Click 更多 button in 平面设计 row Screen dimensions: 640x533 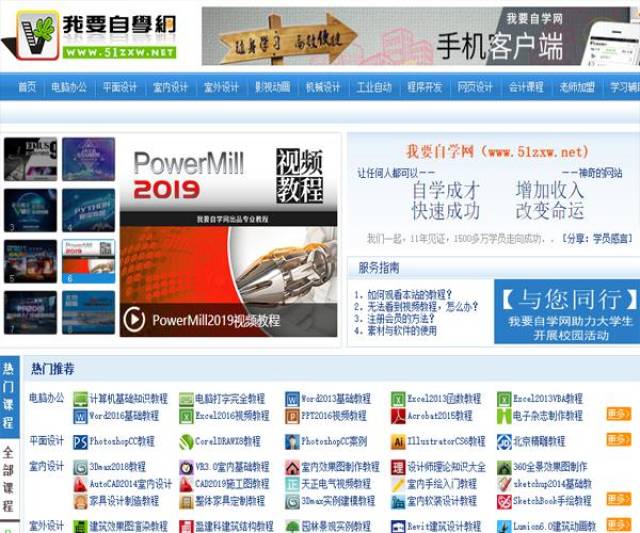click(618, 440)
